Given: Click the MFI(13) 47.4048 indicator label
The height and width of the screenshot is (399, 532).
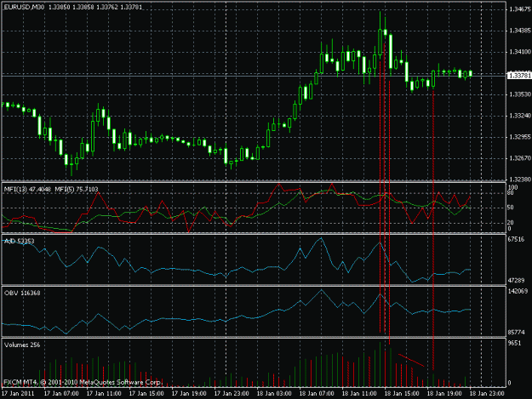Looking at the screenshot, I should tap(27, 189).
